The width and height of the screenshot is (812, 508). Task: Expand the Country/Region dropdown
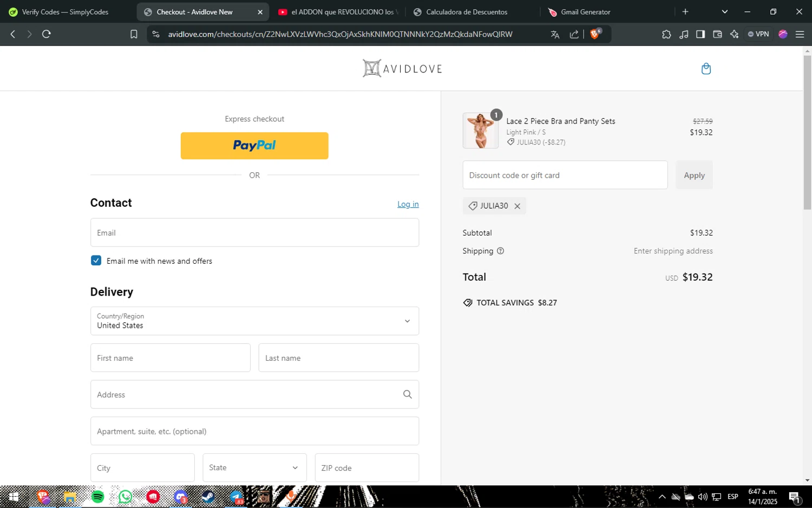click(x=254, y=321)
